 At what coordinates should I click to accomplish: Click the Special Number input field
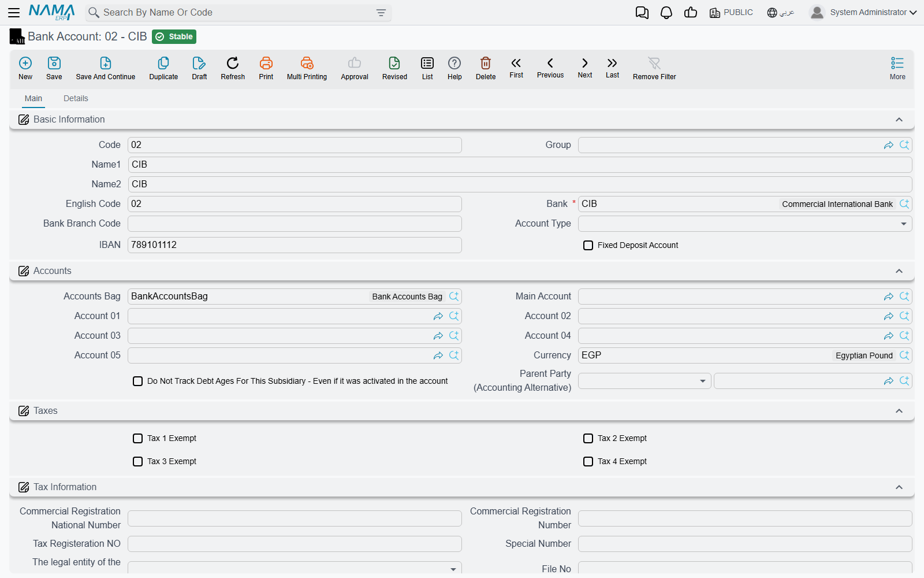coord(745,544)
